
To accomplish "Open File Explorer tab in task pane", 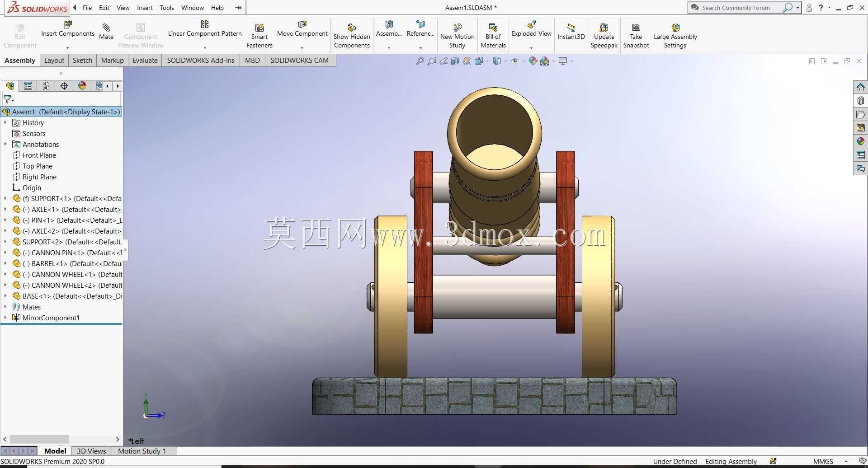I will coord(861,114).
